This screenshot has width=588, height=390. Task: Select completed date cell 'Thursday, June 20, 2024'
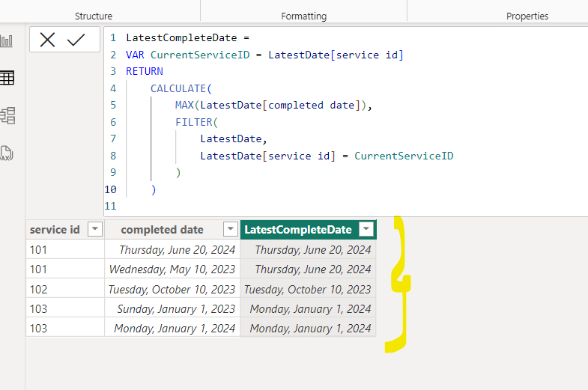click(172, 249)
